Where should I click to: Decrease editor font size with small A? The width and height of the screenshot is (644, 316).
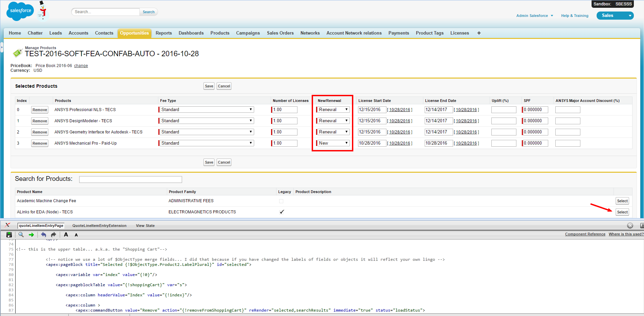pos(76,235)
